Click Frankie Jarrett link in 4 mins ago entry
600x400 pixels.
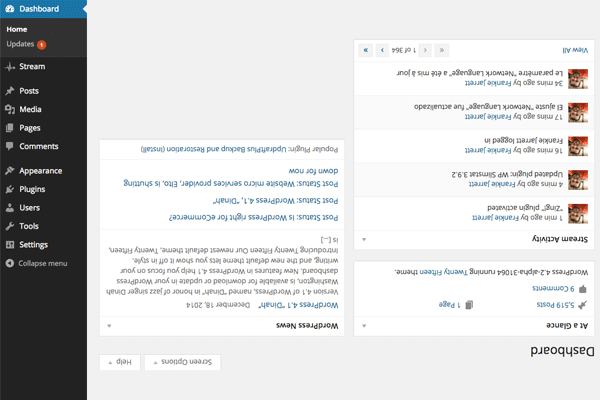(492, 184)
